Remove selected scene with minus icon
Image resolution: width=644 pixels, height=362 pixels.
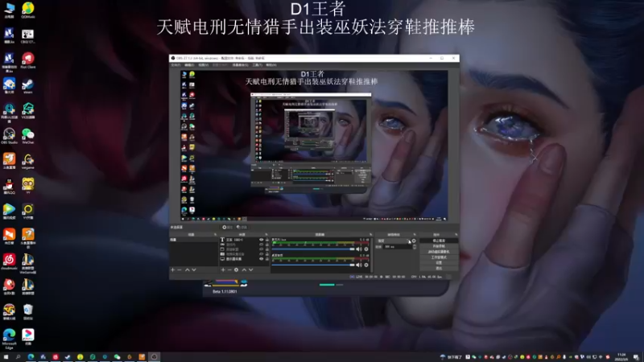[180, 269]
